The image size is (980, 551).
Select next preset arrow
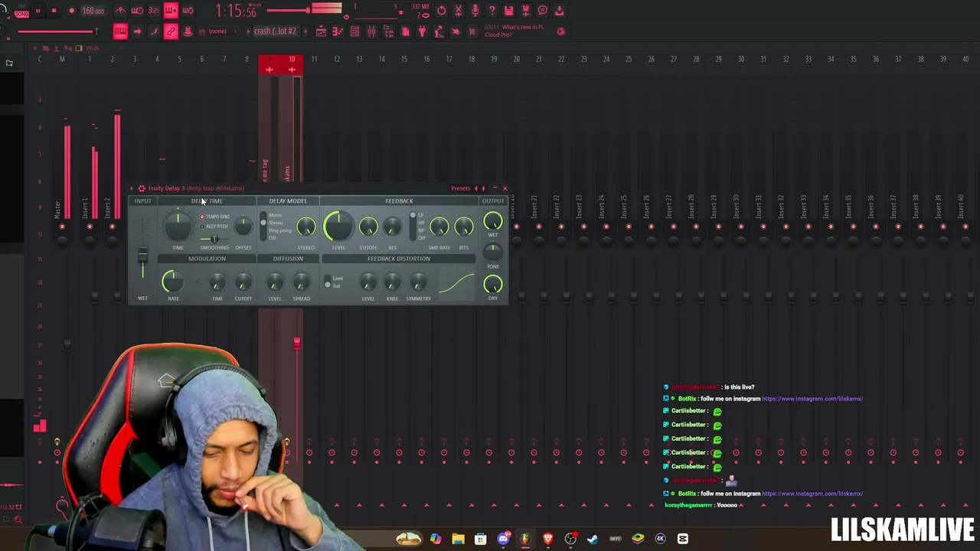483,188
